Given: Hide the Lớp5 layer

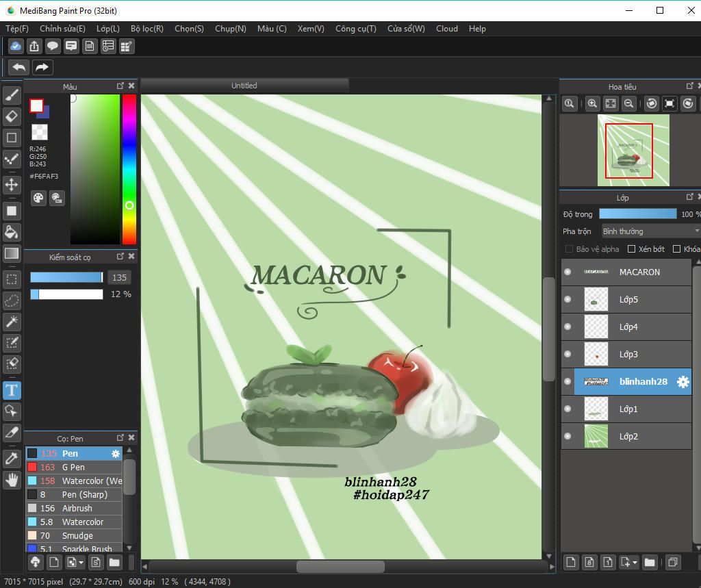Looking at the screenshot, I should tap(568, 299).
